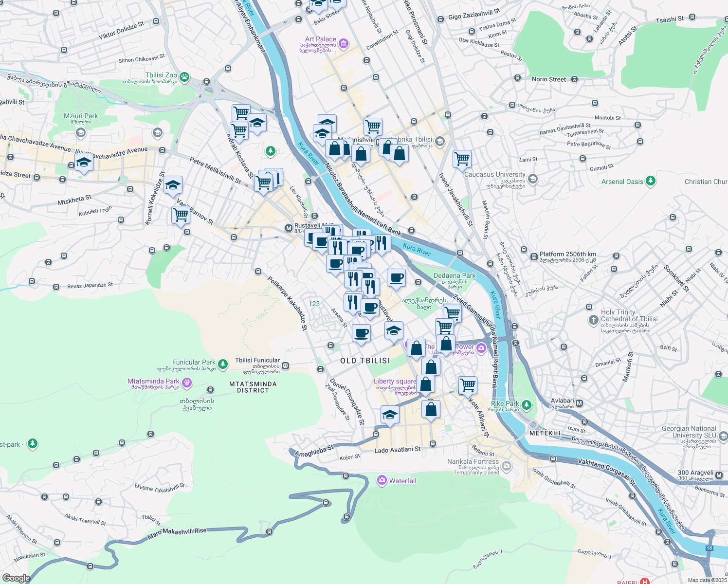
Task: Click the Narikala Fortress label
Action: coord(472,462)
